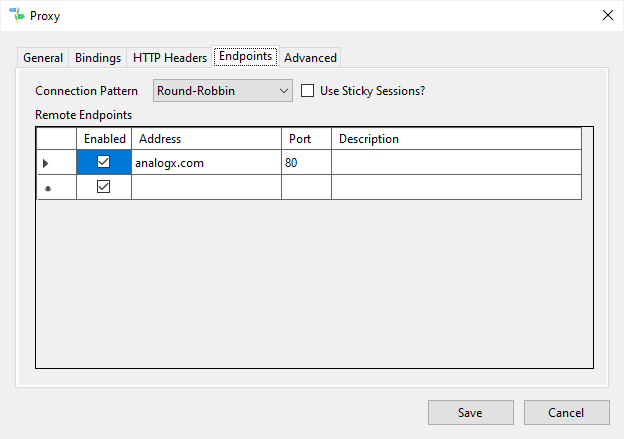Click the Address column header
Screen dimensions: 624x439
click(206, 139)
